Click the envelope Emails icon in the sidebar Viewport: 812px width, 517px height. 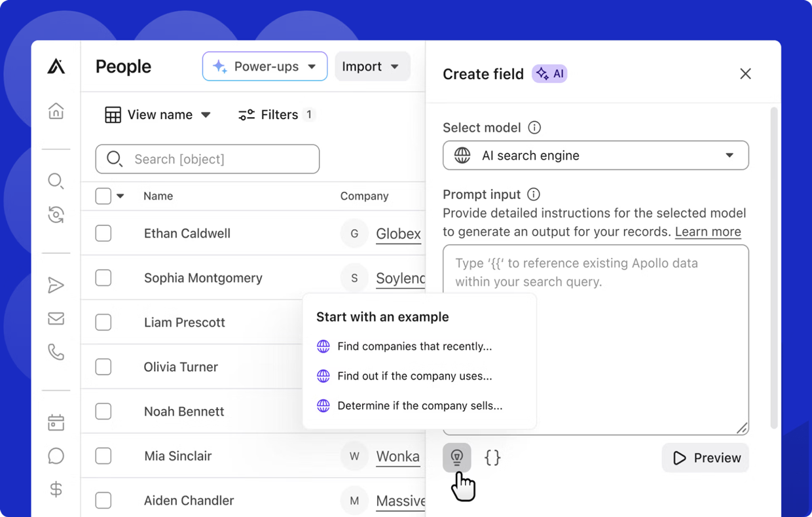[x=56, y=319]
